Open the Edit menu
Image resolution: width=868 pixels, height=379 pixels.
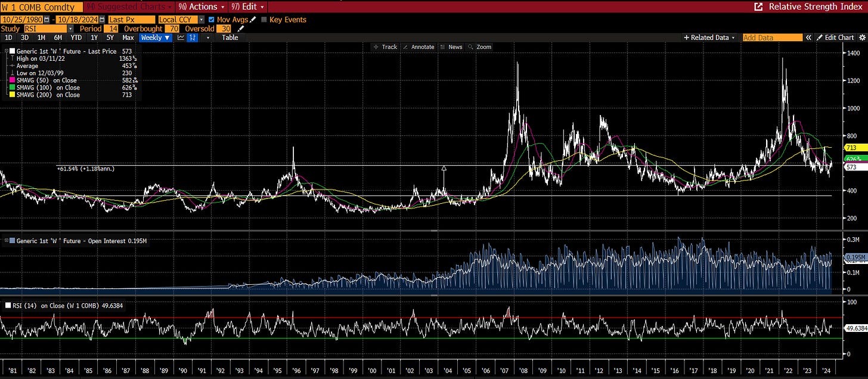248,7
